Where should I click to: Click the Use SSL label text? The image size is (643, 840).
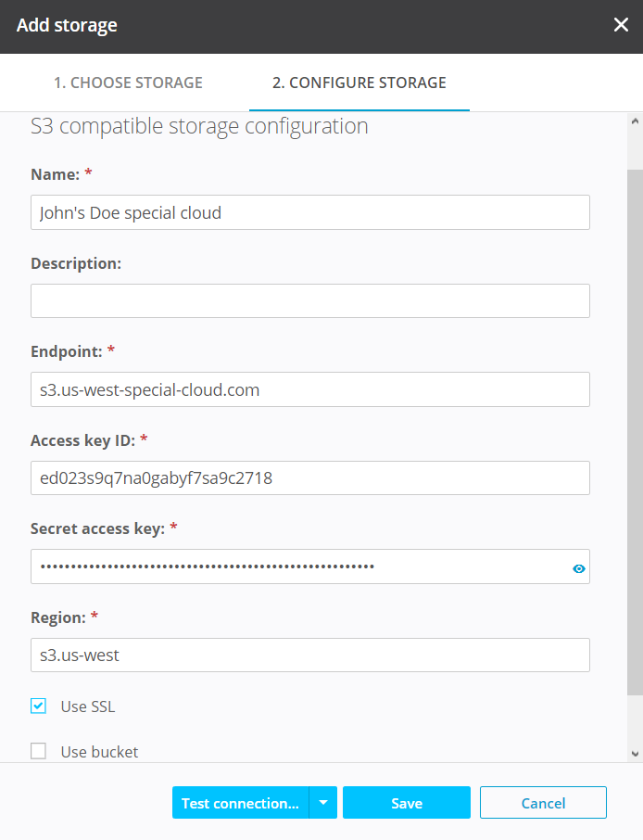tap(88, 706)
